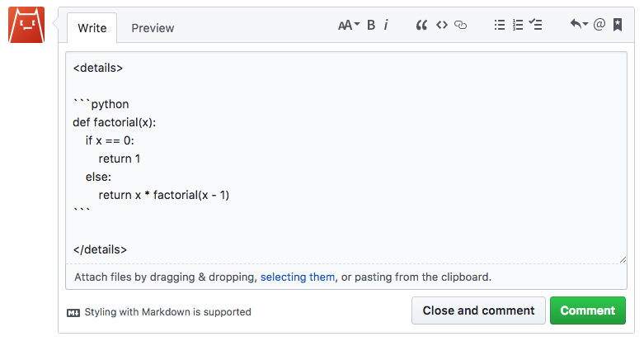Click the 'return x * factorial(x - 1)' line
Screen dimensions: 644x346
click(x=163, y=195)
